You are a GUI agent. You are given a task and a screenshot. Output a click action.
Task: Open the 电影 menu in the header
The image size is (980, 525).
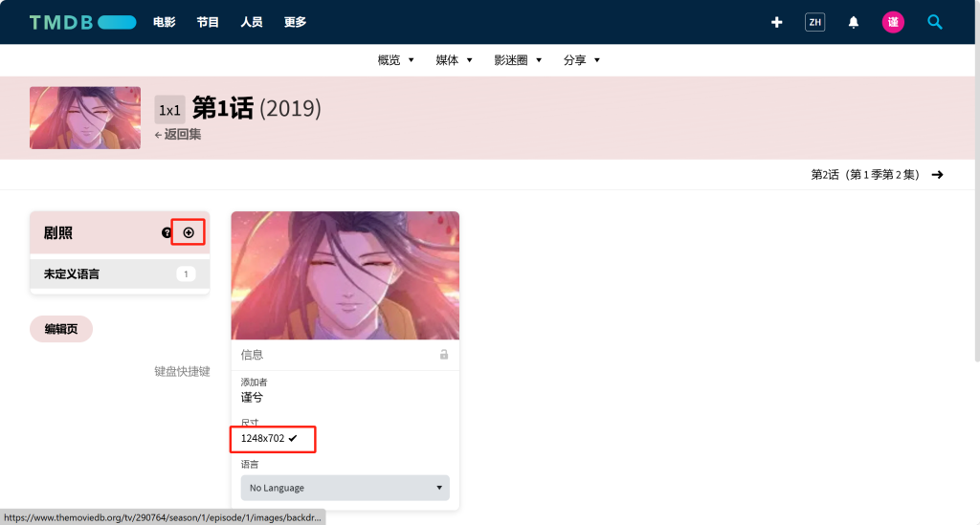click(x=165, y=23)
